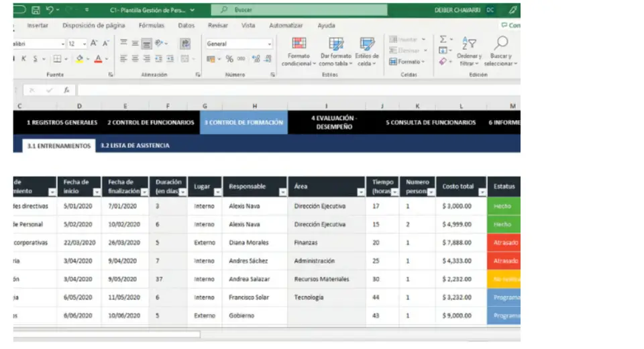The height and width of the screenshot is (349, 644).
Task: Open the Fórmulas ribbon tab
Action: pyautogui.click(x=151, y=26)
